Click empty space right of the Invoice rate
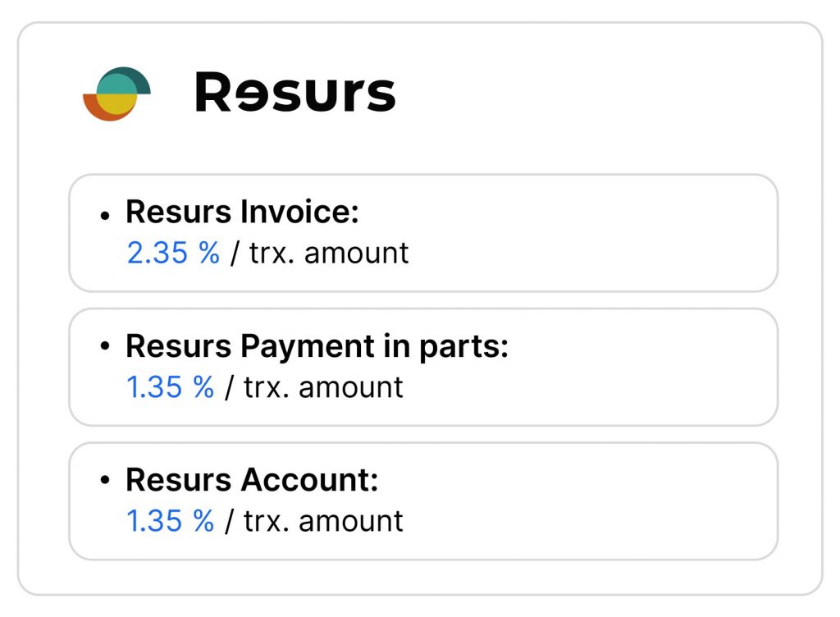Viewport: 840px width, 617px height. point(591,253)
